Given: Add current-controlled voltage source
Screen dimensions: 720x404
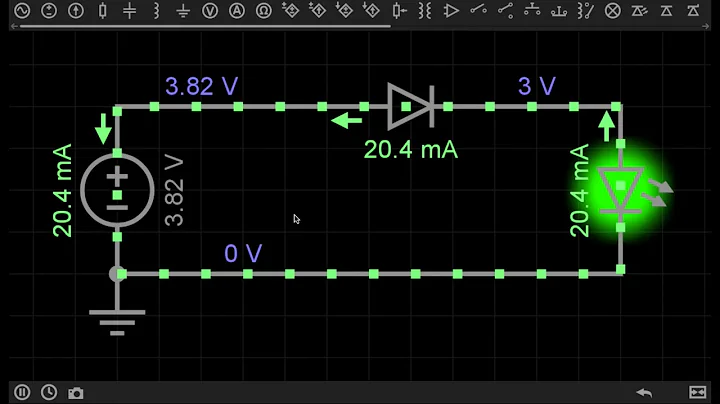Looking at the screenshot, I should pos(344,11).
